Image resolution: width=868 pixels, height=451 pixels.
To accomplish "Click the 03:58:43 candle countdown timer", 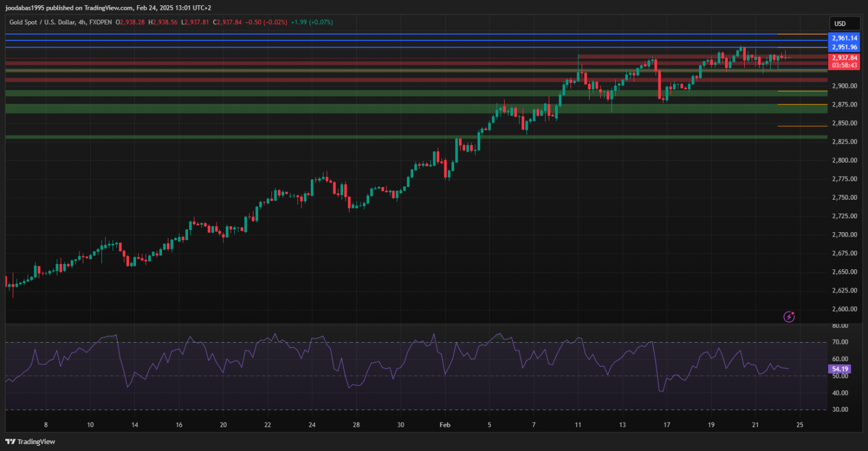I will 844,65.
